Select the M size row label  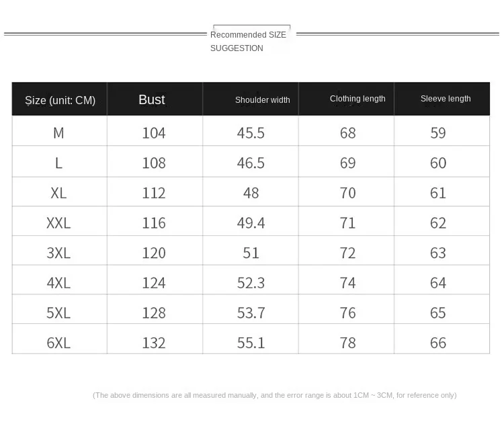[58, 133]
